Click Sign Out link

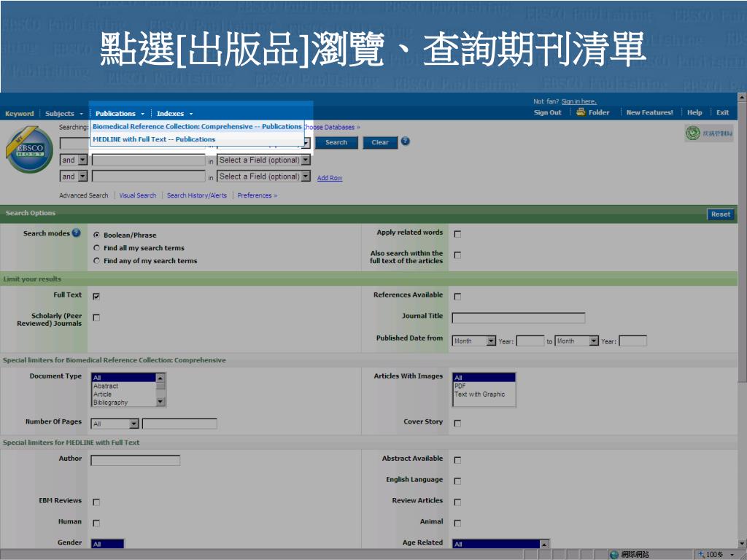click(547, 112)
